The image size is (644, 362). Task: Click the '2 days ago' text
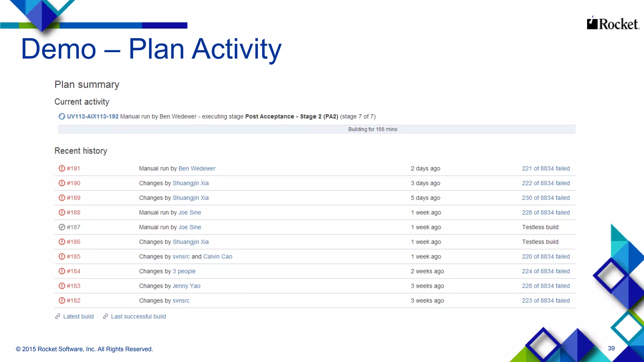(425, 168)
